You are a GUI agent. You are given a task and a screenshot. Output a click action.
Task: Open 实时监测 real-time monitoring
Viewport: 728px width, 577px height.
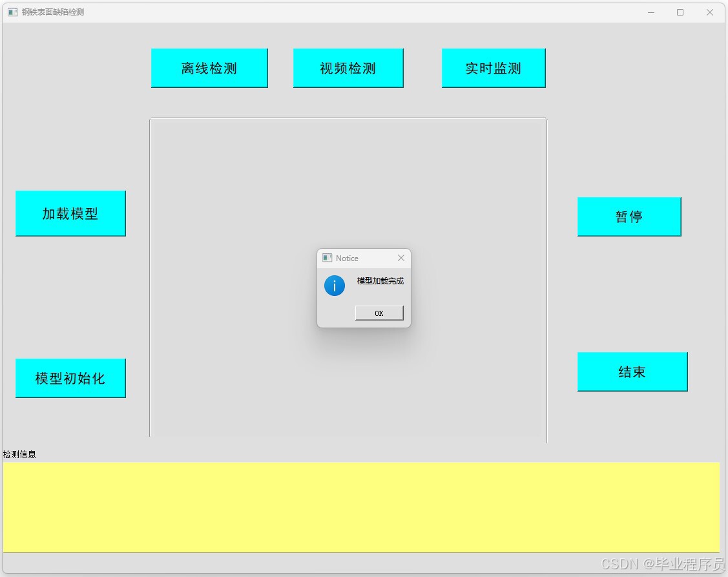(x=494, y=68)
